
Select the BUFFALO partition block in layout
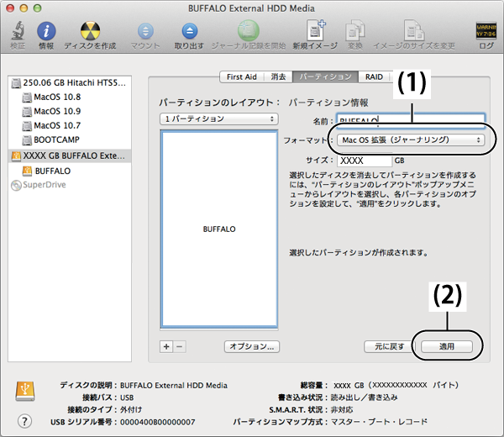[219, 229]
